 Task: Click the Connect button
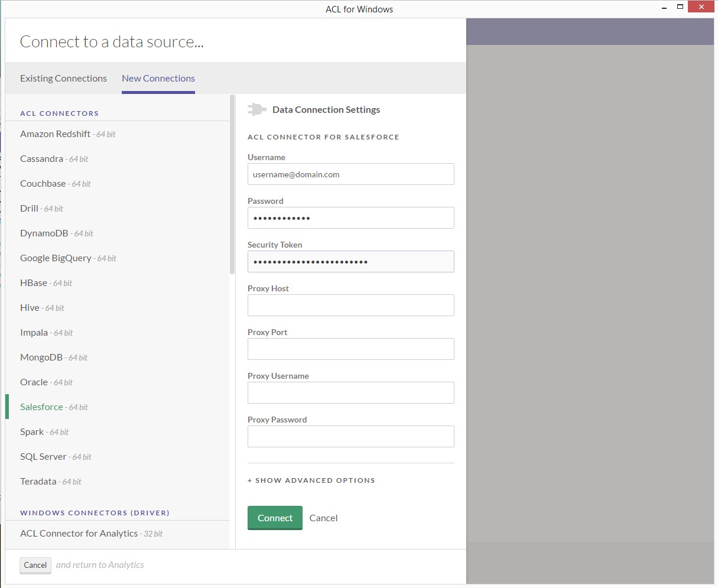[275, 518]
